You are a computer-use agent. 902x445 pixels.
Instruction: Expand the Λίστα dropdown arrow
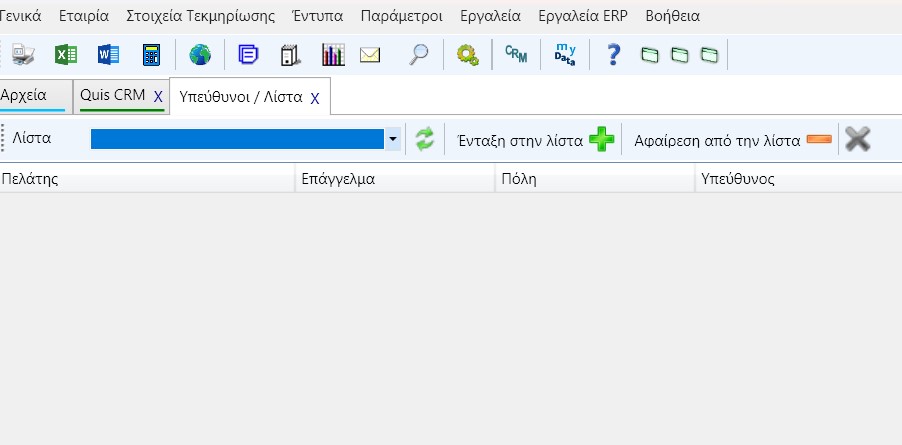(393, 139)
